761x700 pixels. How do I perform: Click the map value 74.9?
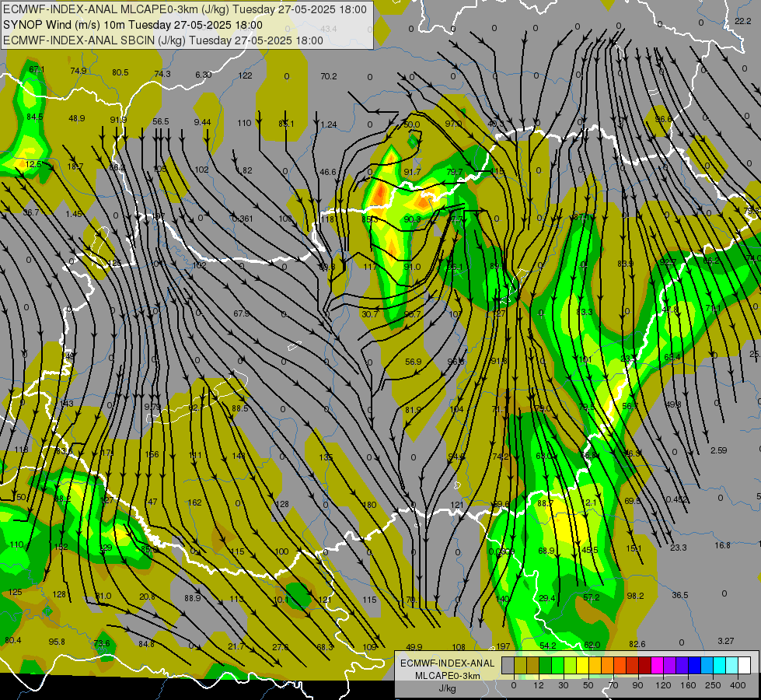[79, 71]
